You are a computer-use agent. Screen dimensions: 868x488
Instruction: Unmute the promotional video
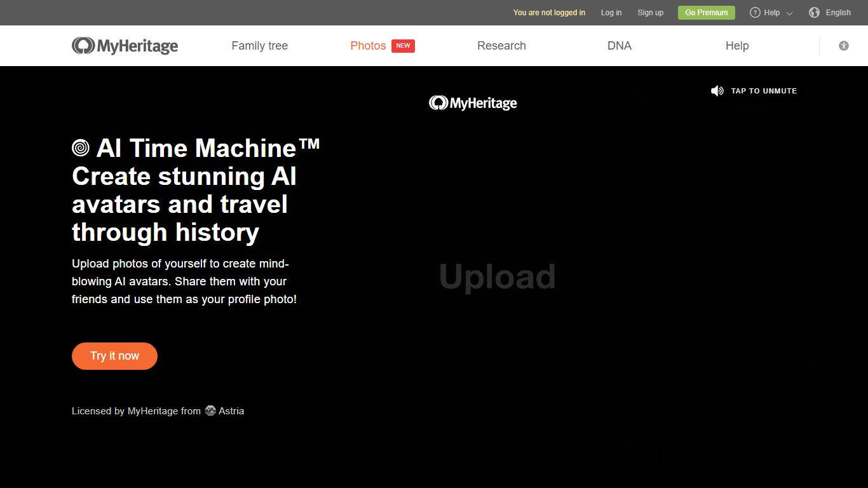point(754,90)
